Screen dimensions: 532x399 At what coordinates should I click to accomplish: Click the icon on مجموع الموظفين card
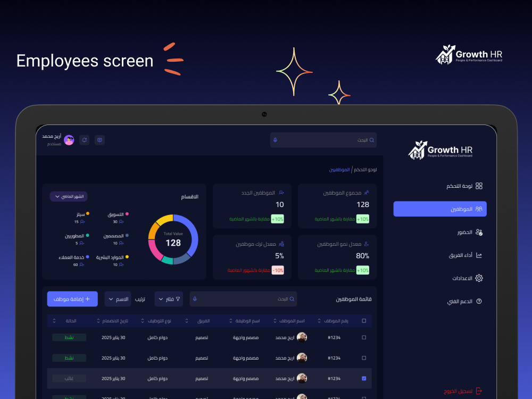367,193
